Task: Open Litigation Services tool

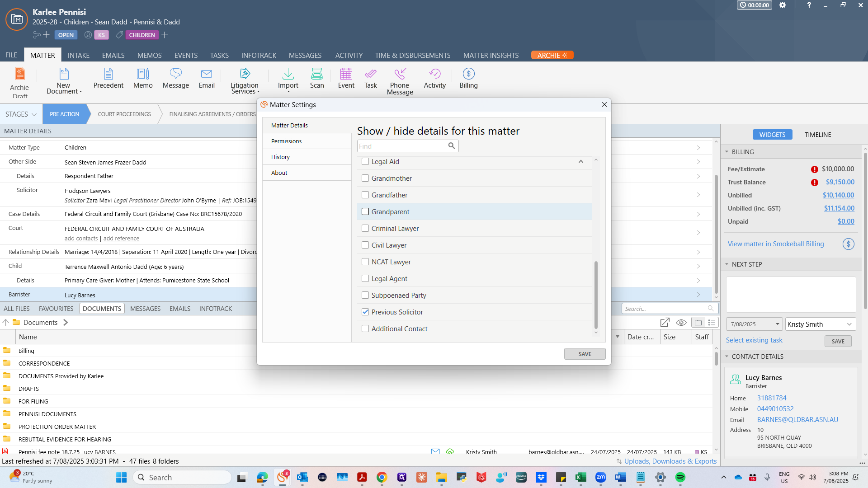Action: click(x=245, y=81)
